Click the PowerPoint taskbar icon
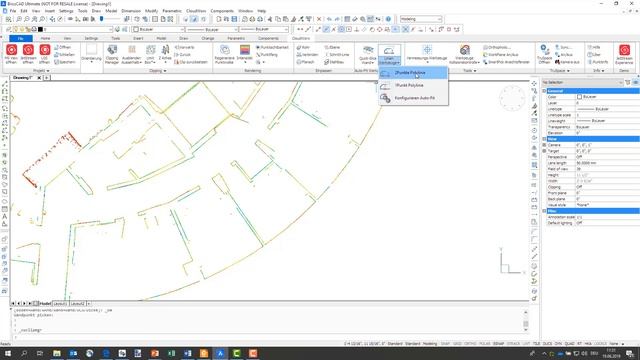The width and height of the screenshot is (640, 360). coord(155,353)
